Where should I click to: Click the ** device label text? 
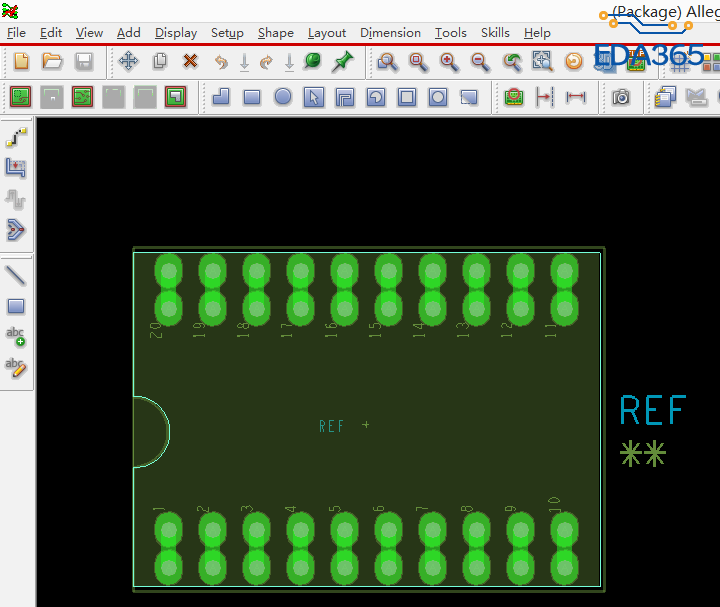pos(642,454)
